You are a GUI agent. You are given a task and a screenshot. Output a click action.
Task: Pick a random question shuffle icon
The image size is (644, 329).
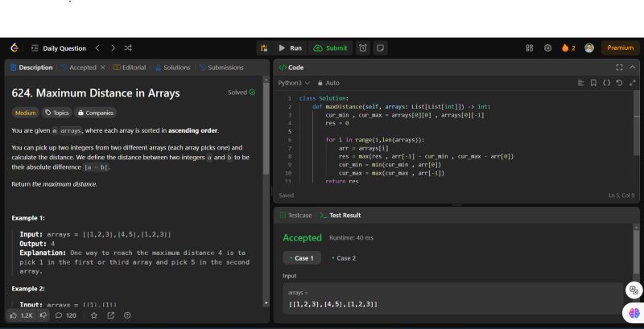coord(128,48)
